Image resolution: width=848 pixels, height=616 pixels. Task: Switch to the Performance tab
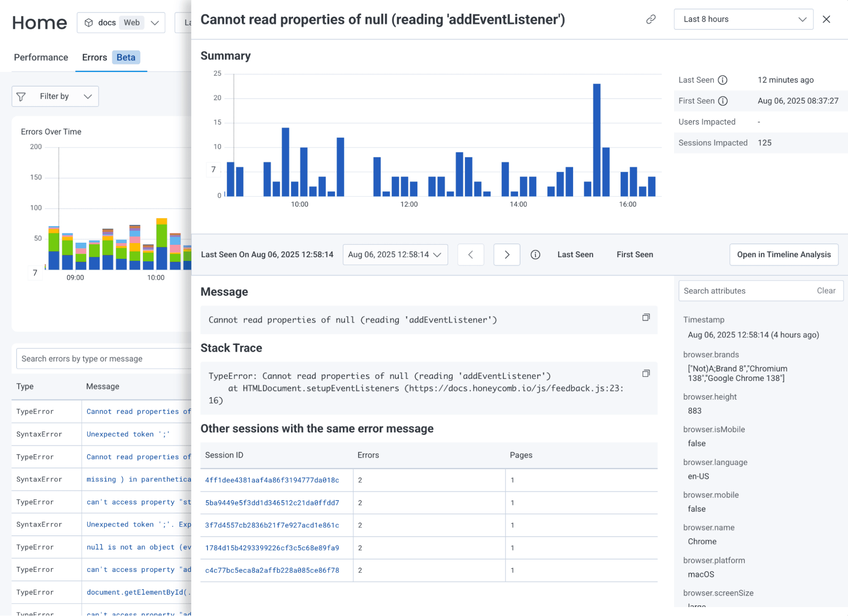pyautogui.click(x=41, y=57)
